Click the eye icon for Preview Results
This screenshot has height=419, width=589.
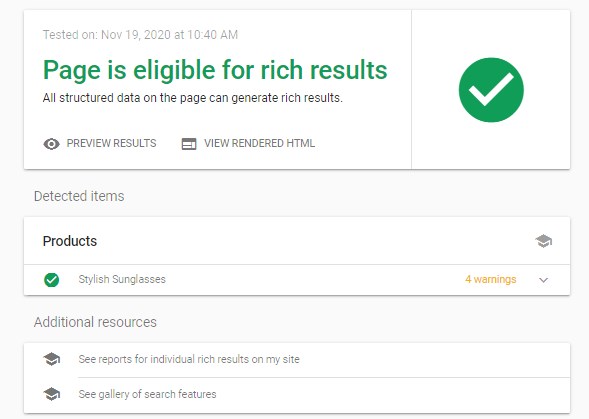pyautogui.click(x=51, y=144)
